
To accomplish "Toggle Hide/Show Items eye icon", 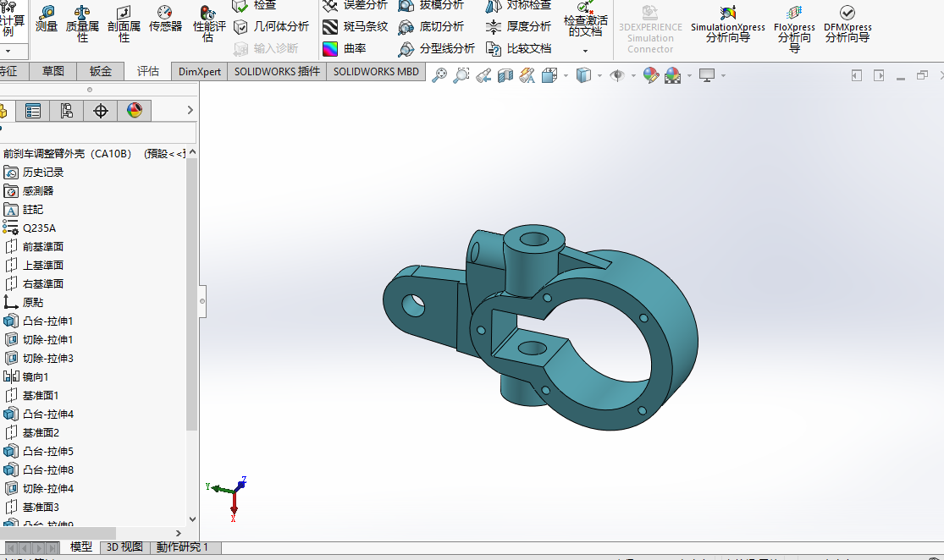I will tap(617, 76).
